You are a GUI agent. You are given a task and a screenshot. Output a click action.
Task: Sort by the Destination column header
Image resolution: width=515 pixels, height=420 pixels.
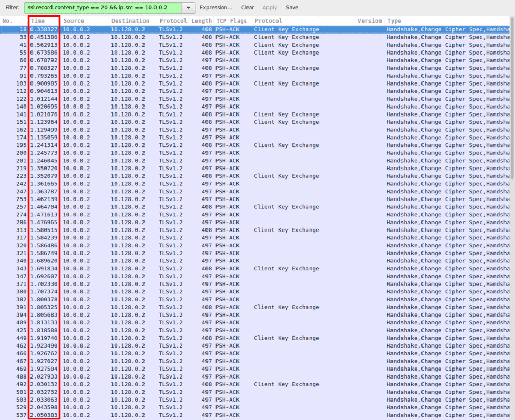coord(132,20)
